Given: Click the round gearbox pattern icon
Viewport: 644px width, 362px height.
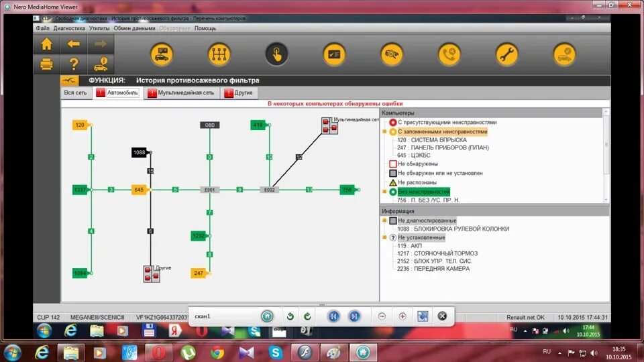Looking at the screenshot, I should click(219, 54).
